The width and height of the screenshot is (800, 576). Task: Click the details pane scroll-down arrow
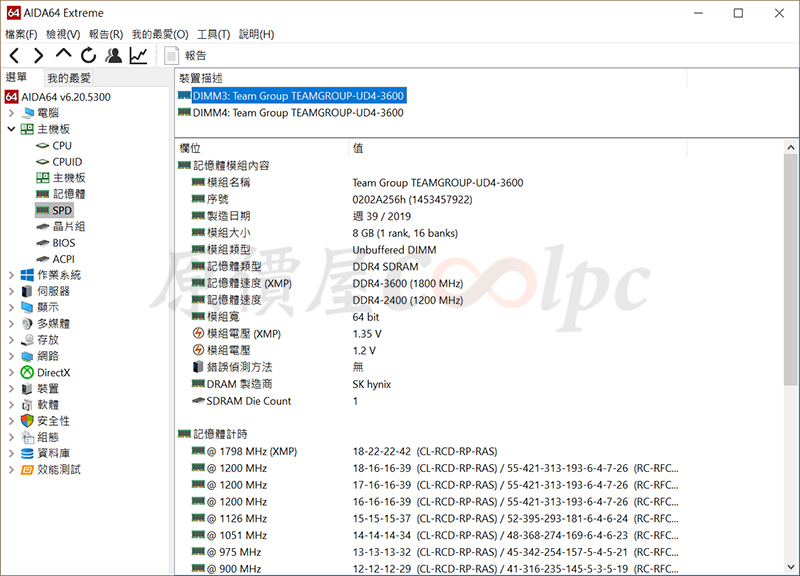point(791,567)
